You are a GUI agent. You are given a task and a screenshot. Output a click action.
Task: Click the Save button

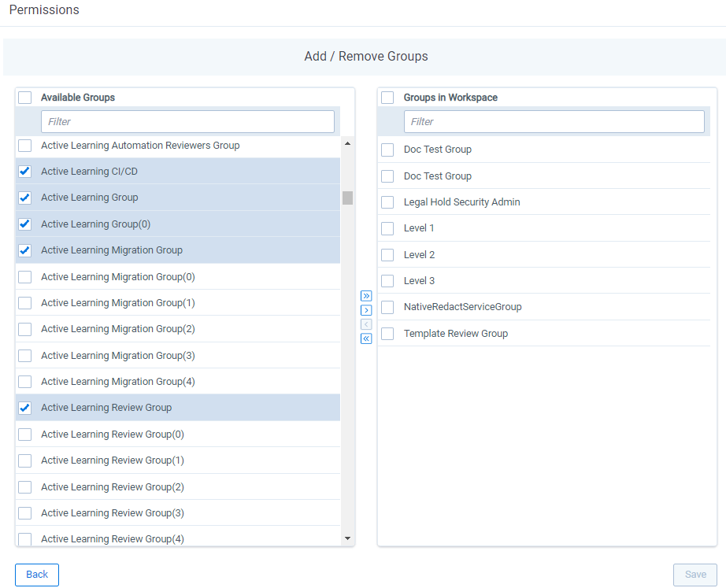click(695, 575)
